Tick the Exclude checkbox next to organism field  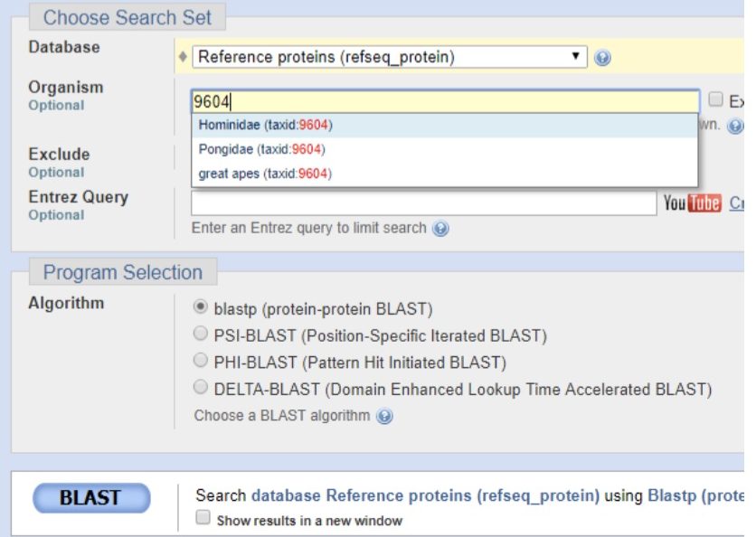[x=715, y=99]
